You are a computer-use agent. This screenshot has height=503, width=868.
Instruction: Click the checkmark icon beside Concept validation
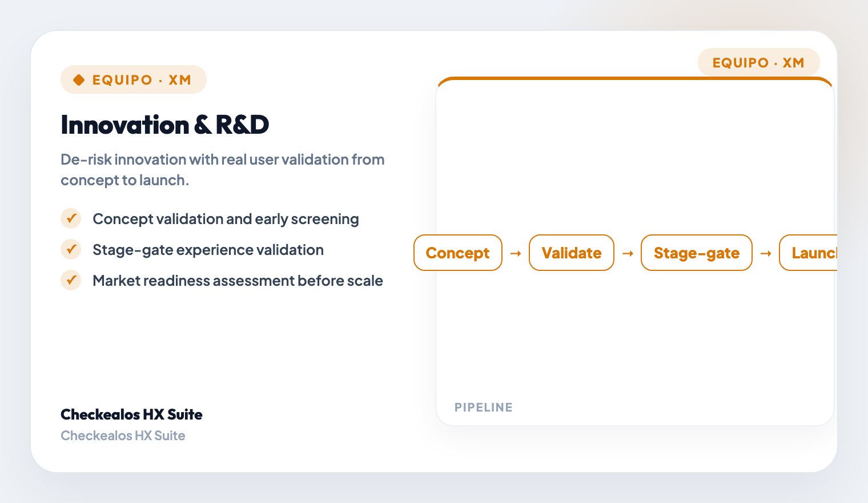71,218
